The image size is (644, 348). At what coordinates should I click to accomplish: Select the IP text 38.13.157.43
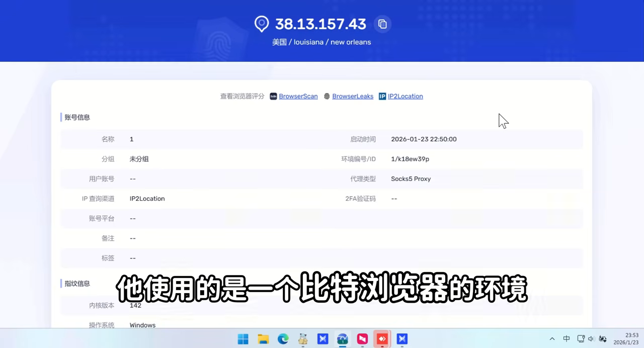click(x=320, y=24)
